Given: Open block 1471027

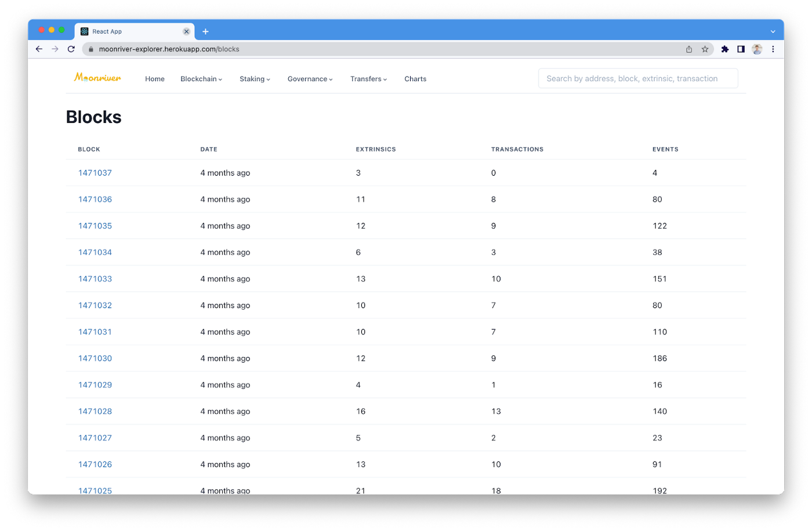Looking at the screenshot, I should tap(95, 438).
